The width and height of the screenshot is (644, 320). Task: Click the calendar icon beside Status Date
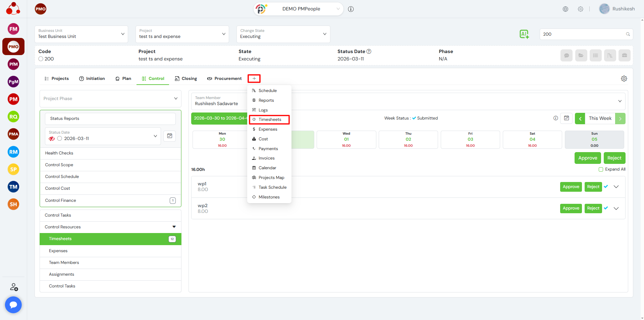(x=170, y=136)
